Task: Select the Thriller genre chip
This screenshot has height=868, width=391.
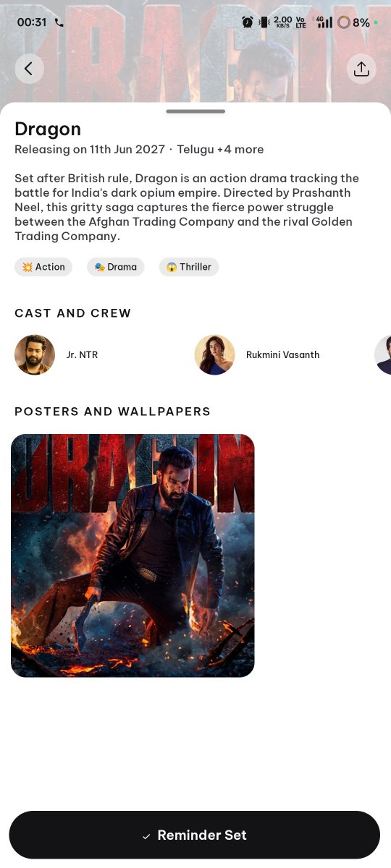Action: click(x=189, y=267)
